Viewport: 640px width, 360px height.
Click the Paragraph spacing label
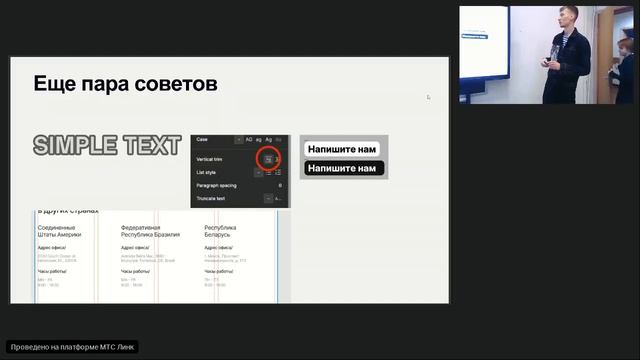(216, 186)
